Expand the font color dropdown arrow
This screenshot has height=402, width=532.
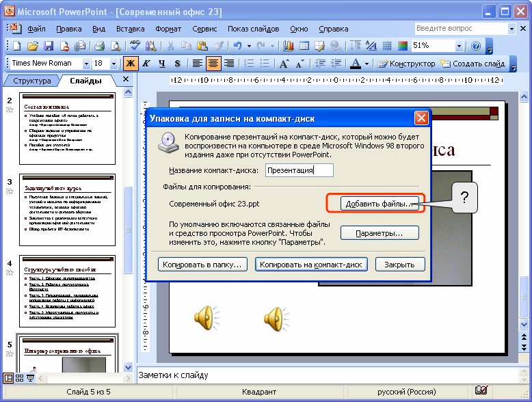[x=367, y=64]
